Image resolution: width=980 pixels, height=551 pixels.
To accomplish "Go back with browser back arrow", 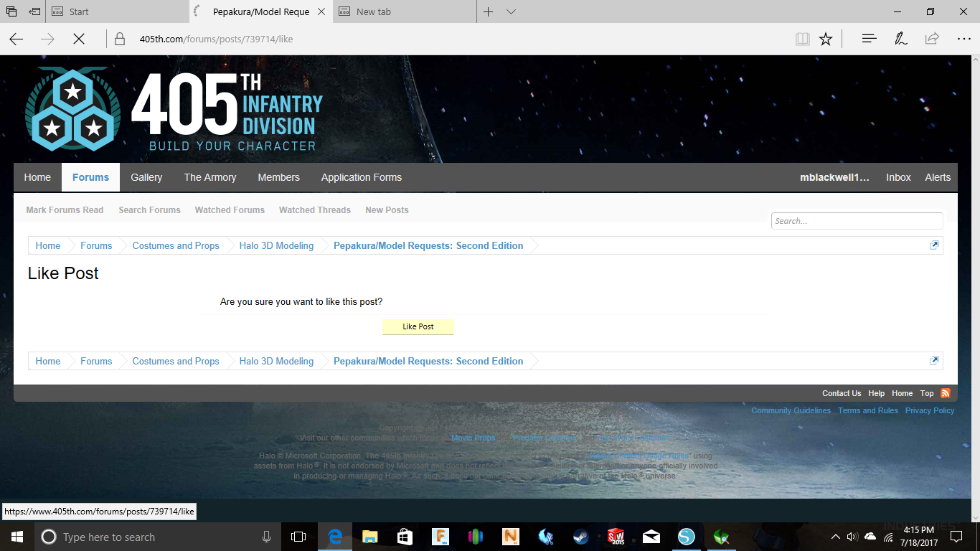I will click(17, 39).
